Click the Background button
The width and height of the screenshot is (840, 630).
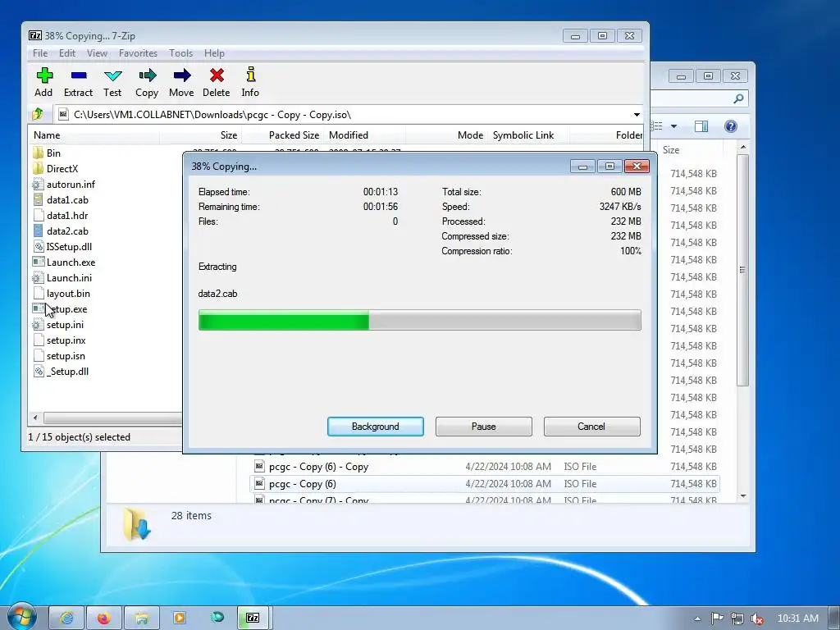point(376,427)
